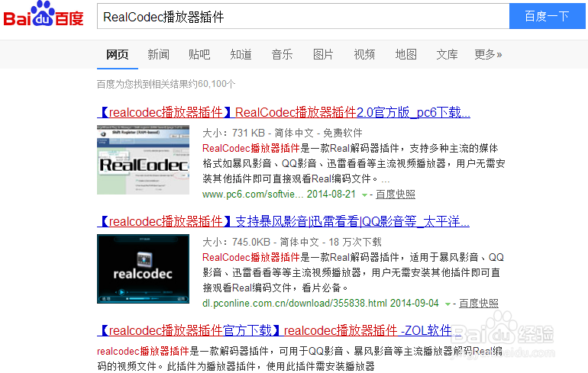This screenshot has height=373, width=588.
Task: Switch to the 图片 tab
Action: 323,55
